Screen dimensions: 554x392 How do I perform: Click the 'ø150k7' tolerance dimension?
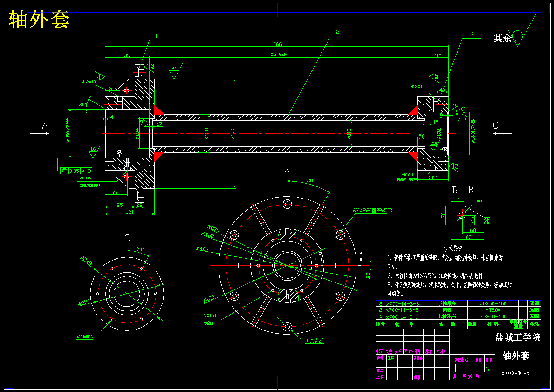(x=67, y=130)
